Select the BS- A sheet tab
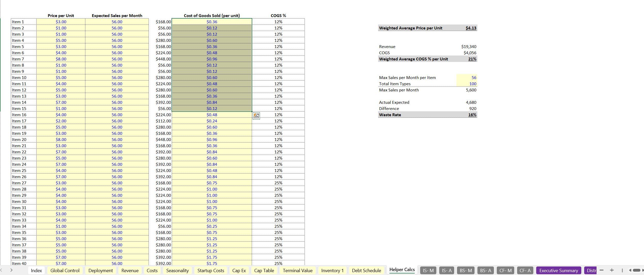The height and width of the screenshot is (275, 644). [485, 270]
